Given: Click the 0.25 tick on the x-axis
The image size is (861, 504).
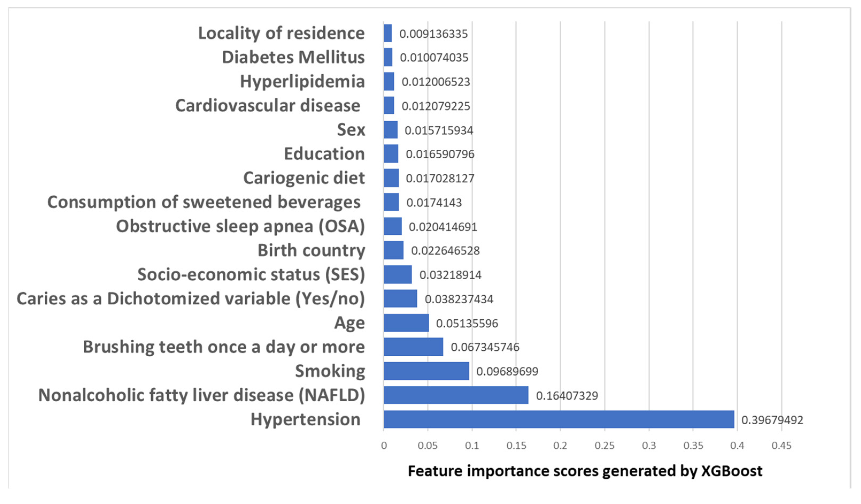Looking at the screenshot, I should 604,445.
